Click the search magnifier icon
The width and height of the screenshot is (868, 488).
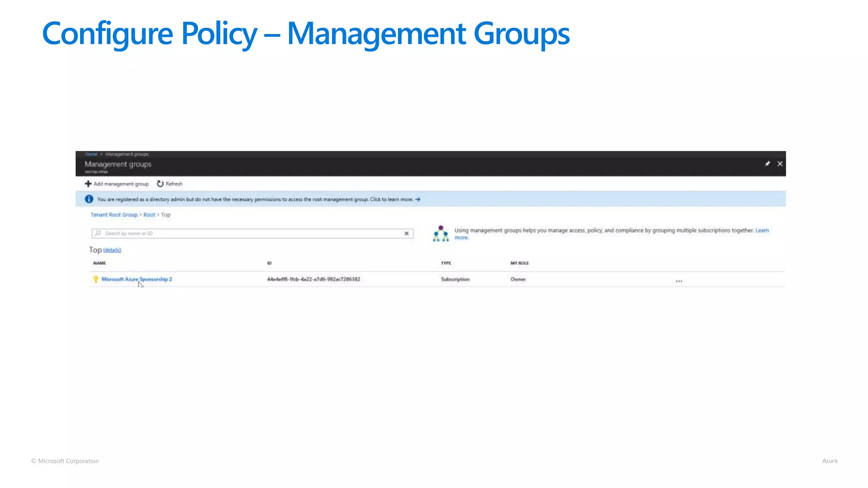click(x=98, y=233)
